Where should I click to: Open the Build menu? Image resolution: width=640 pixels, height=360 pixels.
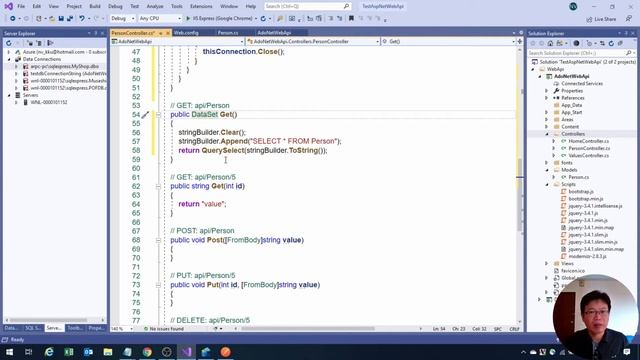coord(95,7)
